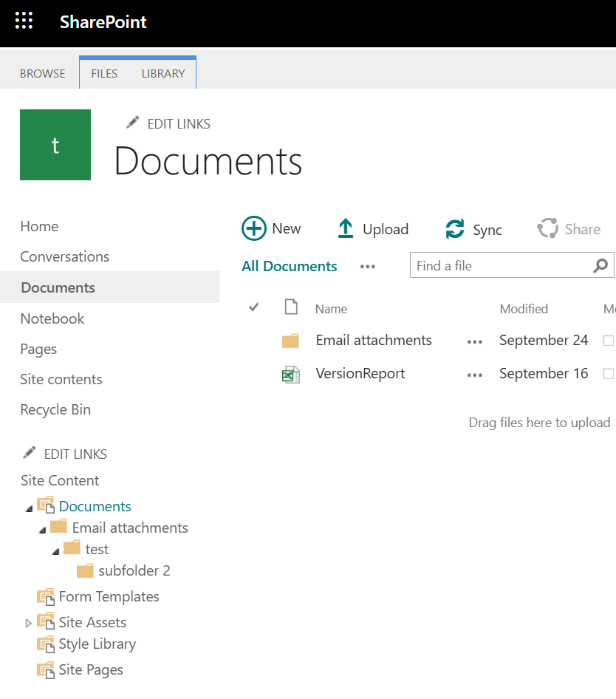Click the green 't' site logo
This screenshot has width=616, height=699.
[x=55, y=145]
